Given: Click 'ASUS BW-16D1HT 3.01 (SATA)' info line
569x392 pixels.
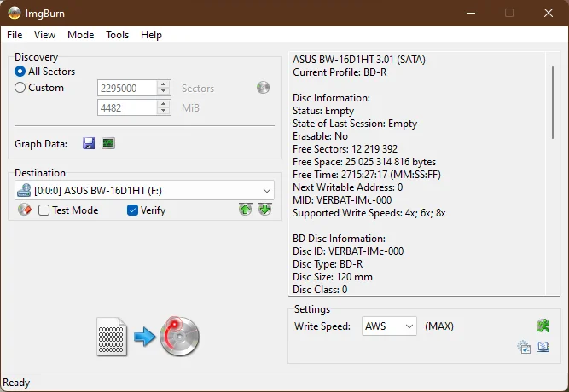Looking at the screenshot, I should [x=359, y=60].
